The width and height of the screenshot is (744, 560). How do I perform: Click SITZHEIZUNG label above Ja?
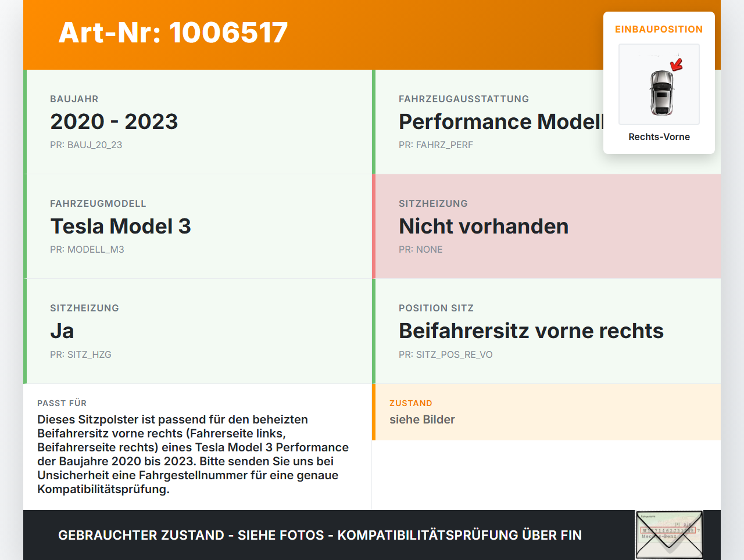tap(84, 308)
